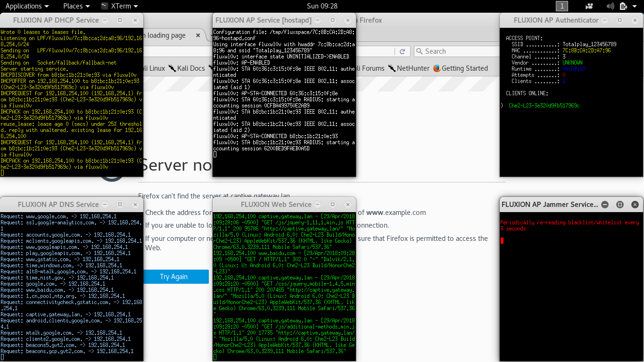The width and height of the screenshot is (644, 362).
Task: Close the FLUXION AP Authenticator window
Action: pos(635,20)
